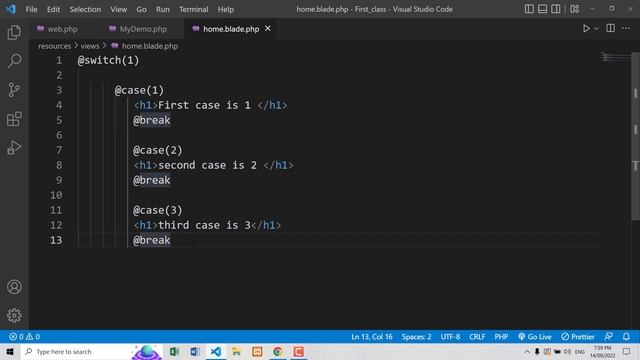Open the Source Control view
Viewport: 640px width, 360px height.
point(14,90)
